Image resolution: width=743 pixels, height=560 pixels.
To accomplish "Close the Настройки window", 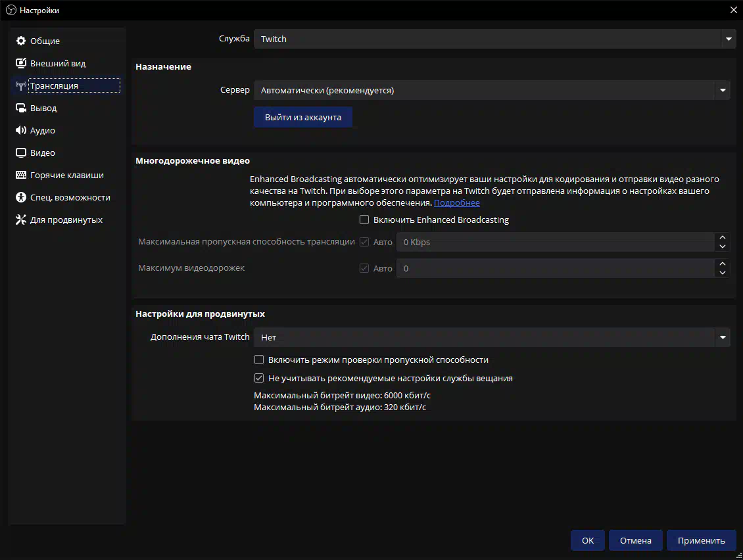I will 734,10.
